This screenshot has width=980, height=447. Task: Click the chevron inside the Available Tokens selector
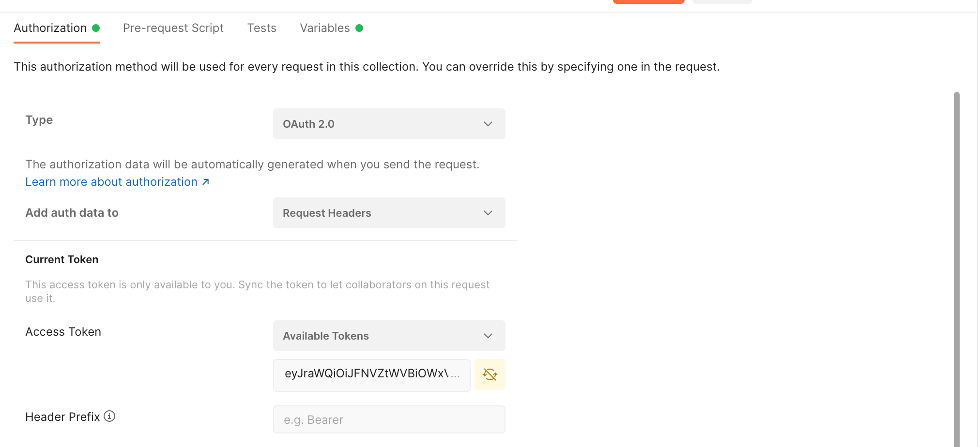click(488, 336)
